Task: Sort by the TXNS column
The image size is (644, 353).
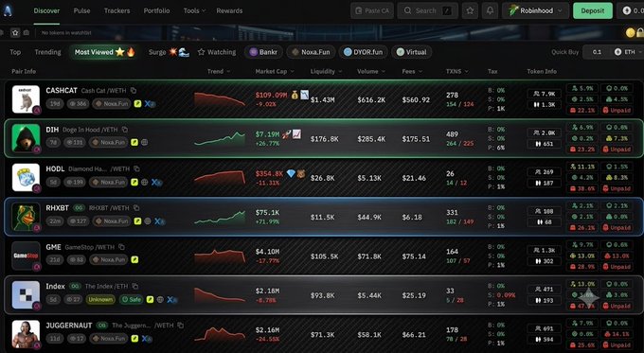Action: click(x=456, y=71)
